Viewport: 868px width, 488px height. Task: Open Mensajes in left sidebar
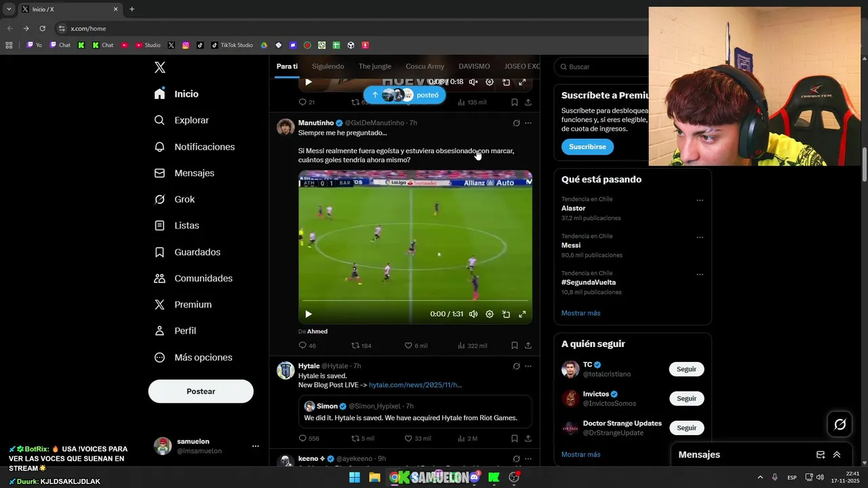(184, 174)
